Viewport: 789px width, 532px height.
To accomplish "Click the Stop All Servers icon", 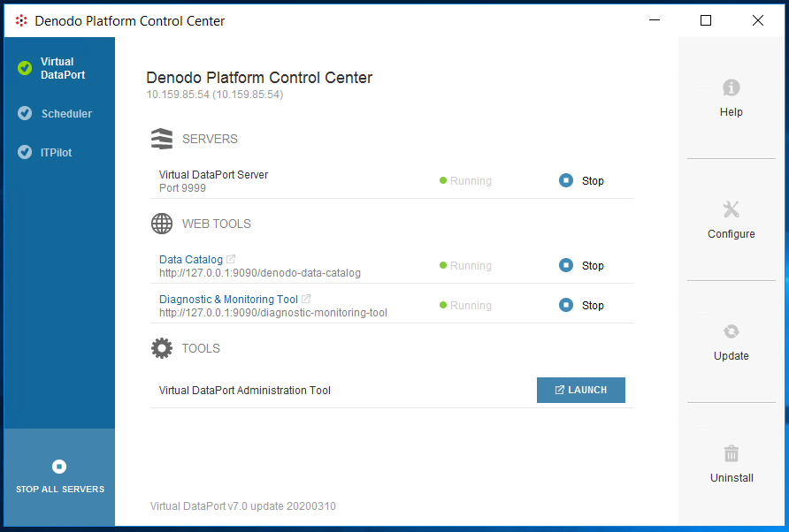I will tap(59, 467).
